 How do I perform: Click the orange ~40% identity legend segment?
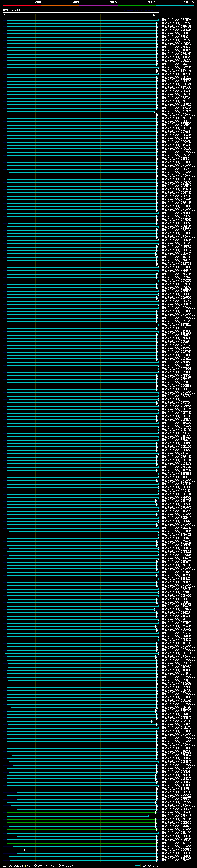60,6
